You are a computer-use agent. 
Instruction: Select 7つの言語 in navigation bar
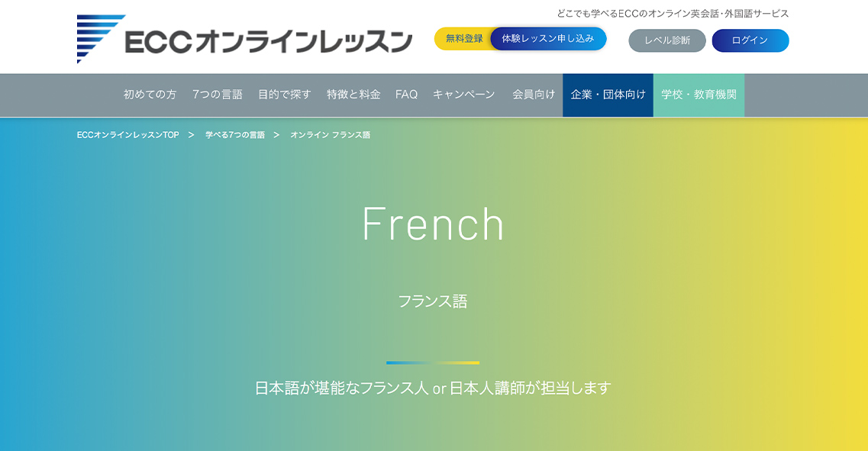point(217,95)
